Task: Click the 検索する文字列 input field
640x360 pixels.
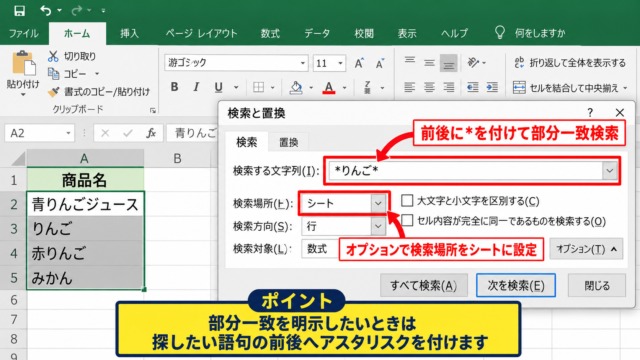Action: (x=465, y=171)
